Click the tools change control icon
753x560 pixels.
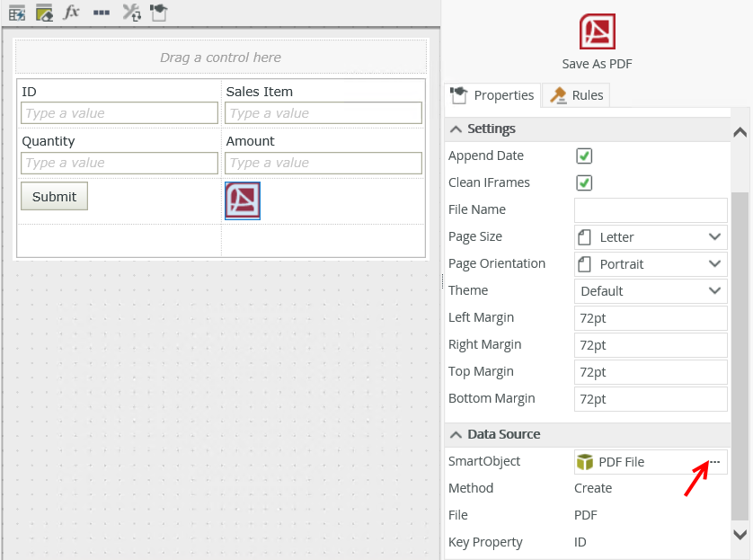coord(131,13)
